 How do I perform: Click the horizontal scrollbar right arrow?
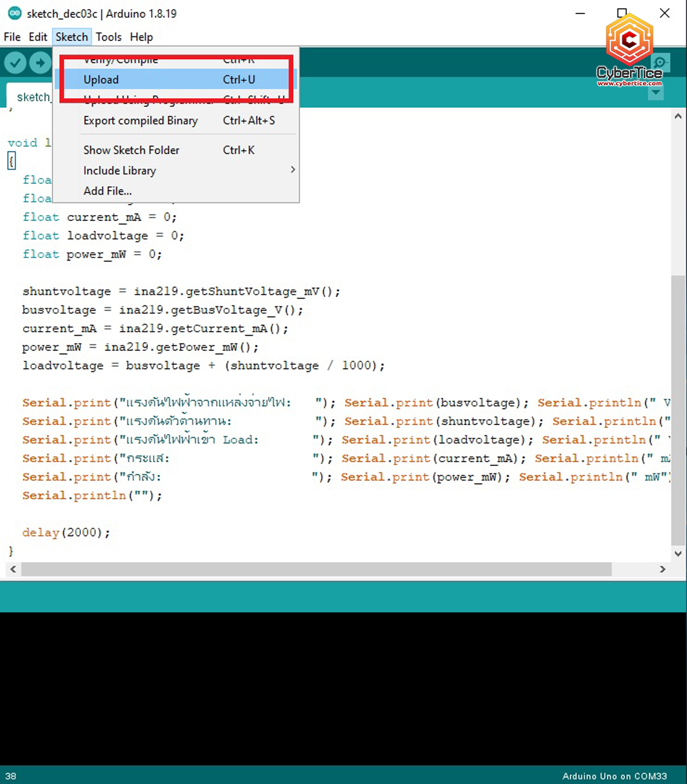662,569
